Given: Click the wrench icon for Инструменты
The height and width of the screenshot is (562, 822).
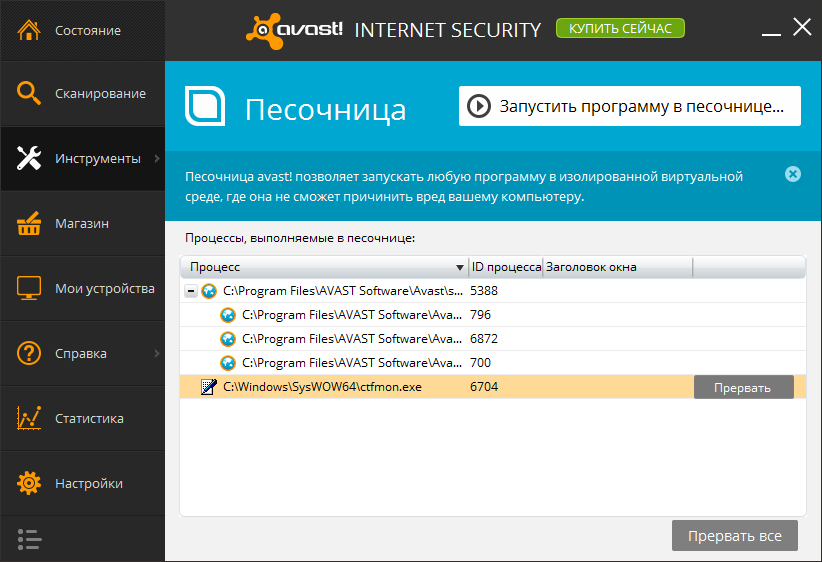Looking at the screenshot, I should (29, 158).
